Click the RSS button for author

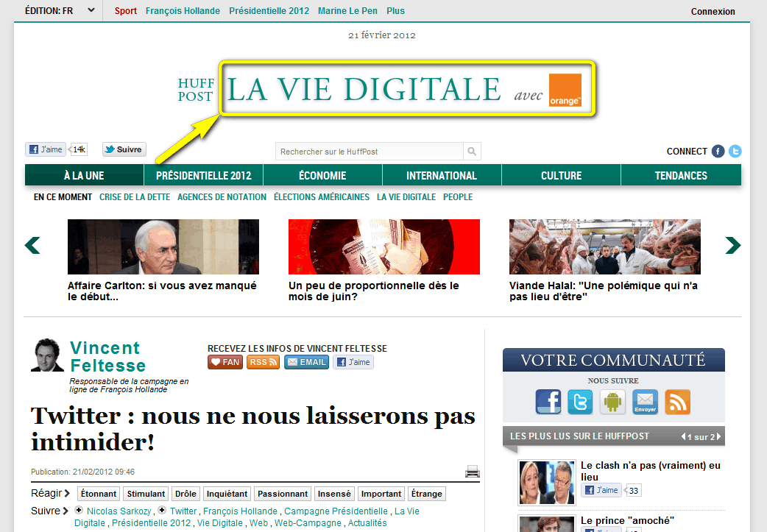click(x=264, y=362)
